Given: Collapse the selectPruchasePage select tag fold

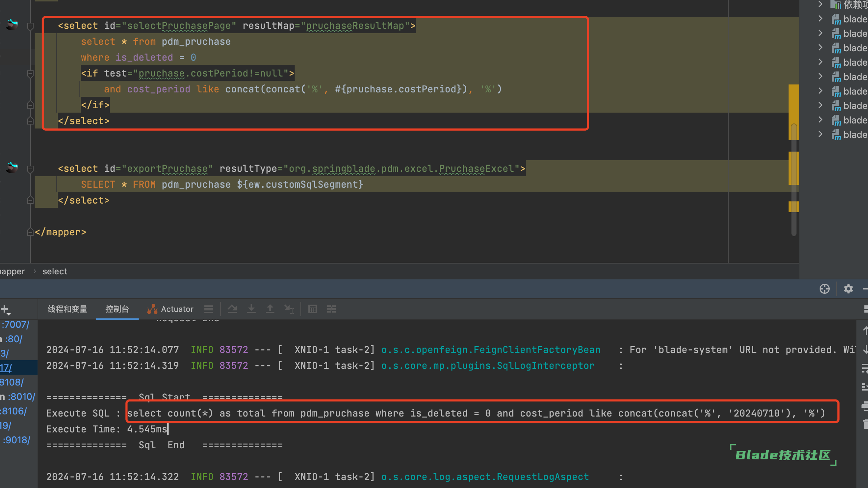Looking at the screenshot, I should pyautogui.click(x=30, y=26).
